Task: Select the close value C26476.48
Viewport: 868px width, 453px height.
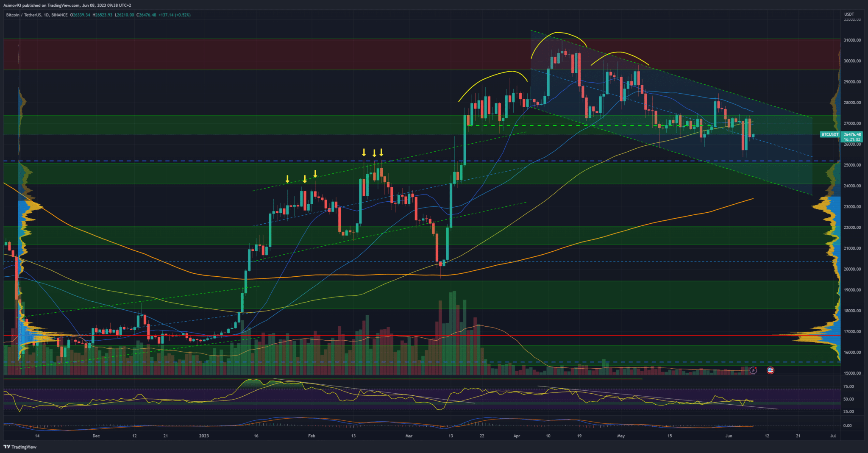Action: 146,15
